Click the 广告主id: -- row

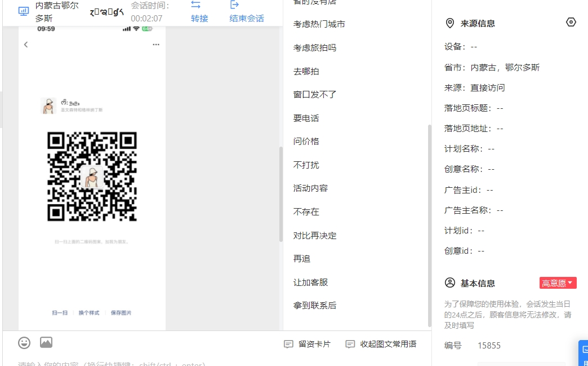point(469,190)
